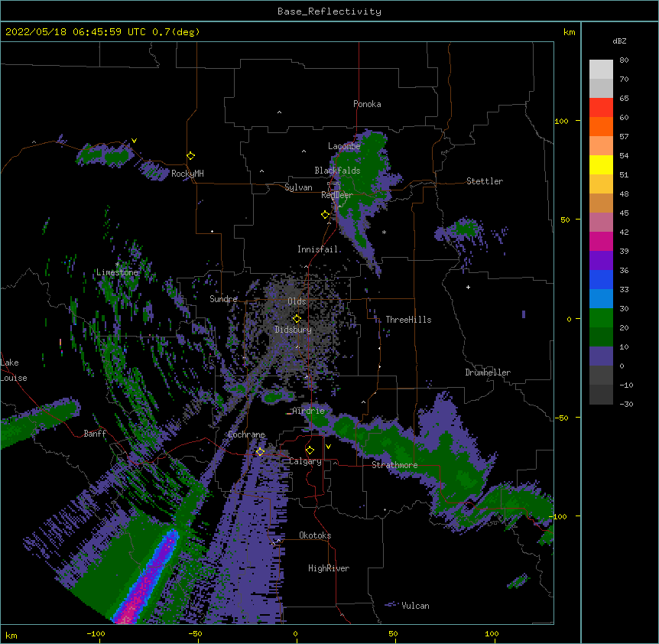Click white asterisk marker east of Innisfail

tap(384, 233)
